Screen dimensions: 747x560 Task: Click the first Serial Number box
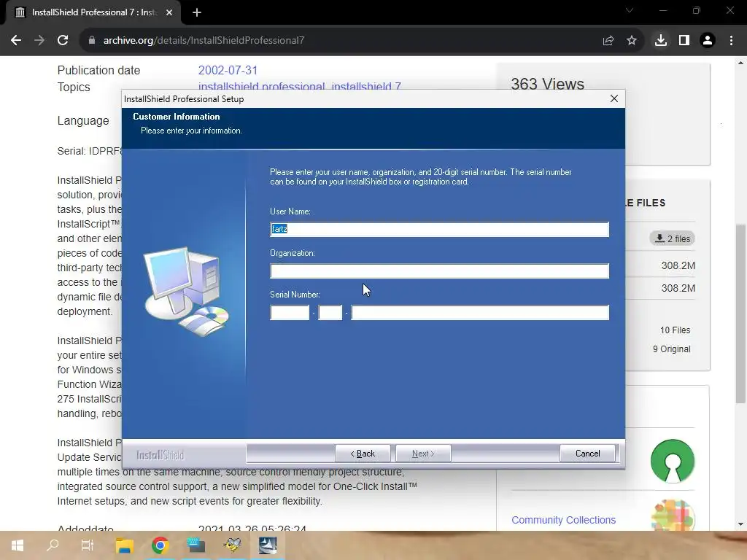coord(290,312)
